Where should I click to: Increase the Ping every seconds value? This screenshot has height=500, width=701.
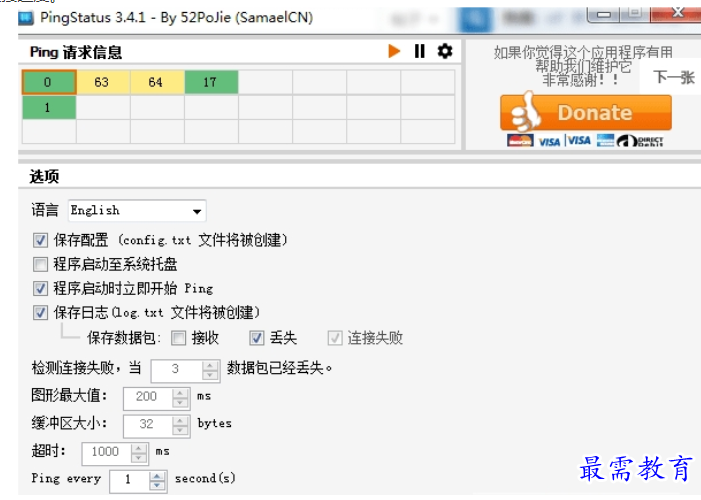click(x=157, y=477)
